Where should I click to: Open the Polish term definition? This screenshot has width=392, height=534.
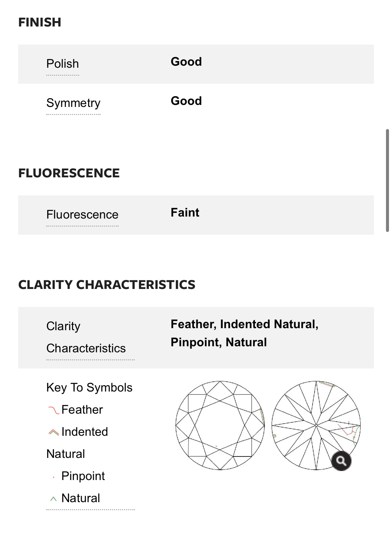[x=63, y=64]
